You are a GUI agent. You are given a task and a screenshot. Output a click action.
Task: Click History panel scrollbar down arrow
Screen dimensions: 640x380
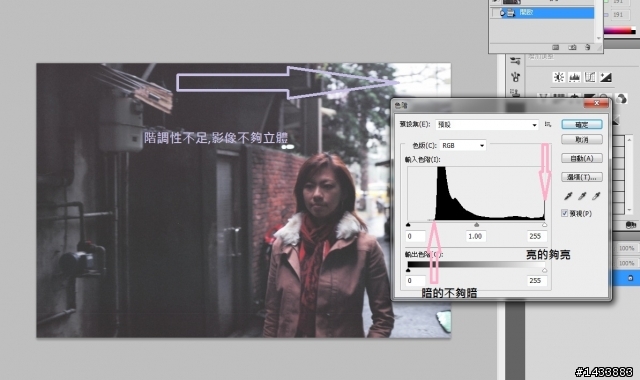tap(599, 38)
